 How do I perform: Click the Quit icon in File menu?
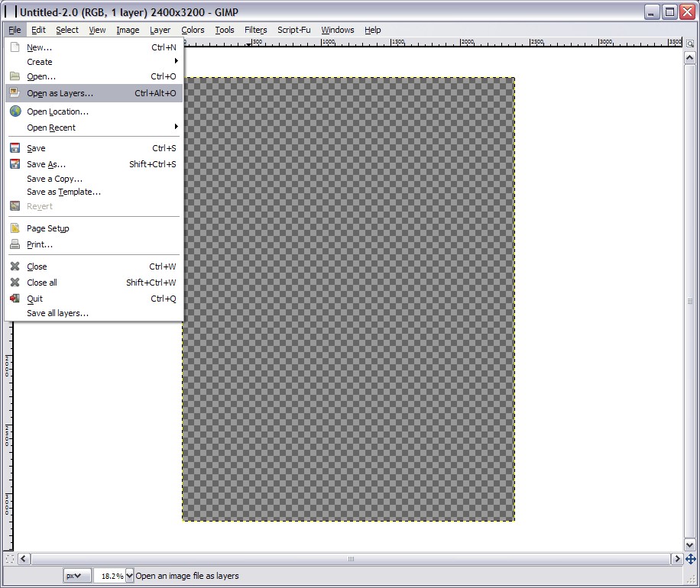click(x=15, y=299)
